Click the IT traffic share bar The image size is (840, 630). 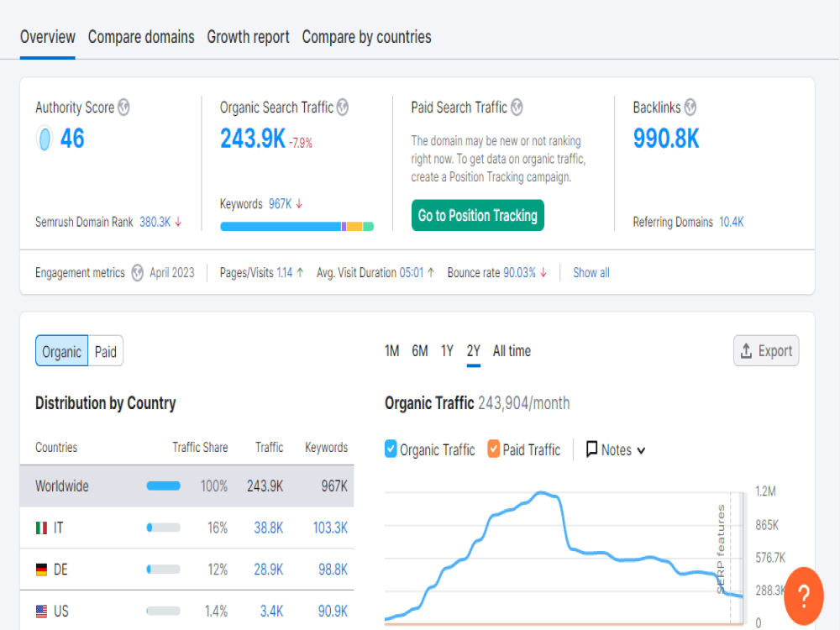[x=164, y=528]
